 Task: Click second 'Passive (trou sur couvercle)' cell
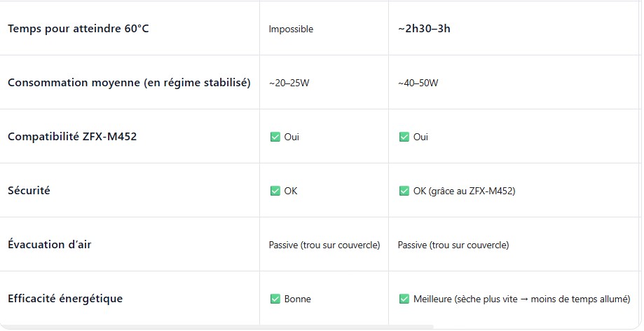453,245
